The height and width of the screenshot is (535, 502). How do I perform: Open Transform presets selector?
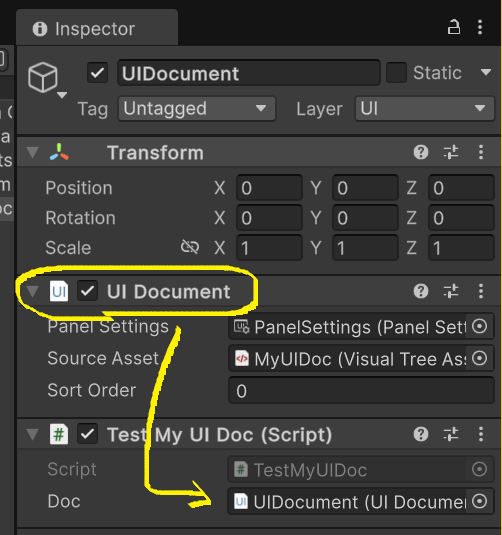(451, 152)
